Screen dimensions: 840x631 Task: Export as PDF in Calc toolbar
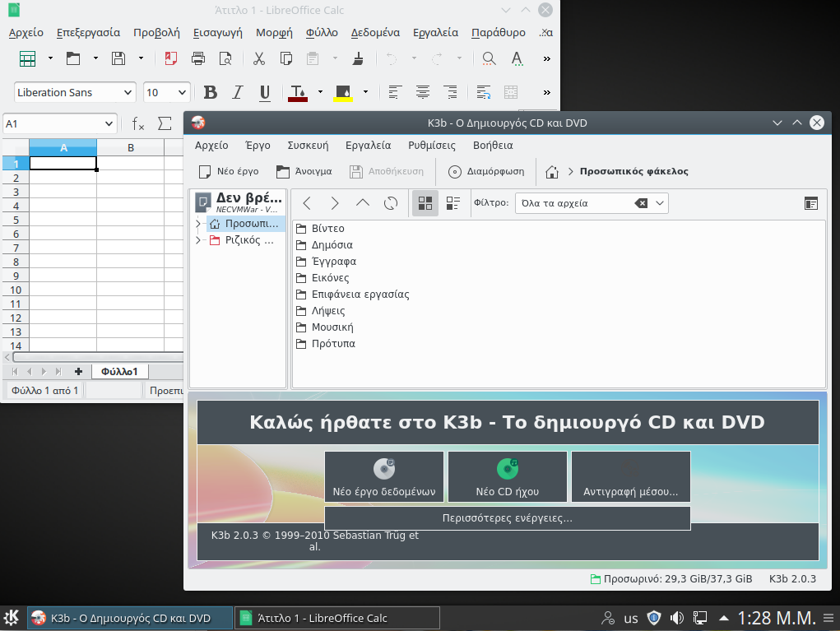point(171,58)
